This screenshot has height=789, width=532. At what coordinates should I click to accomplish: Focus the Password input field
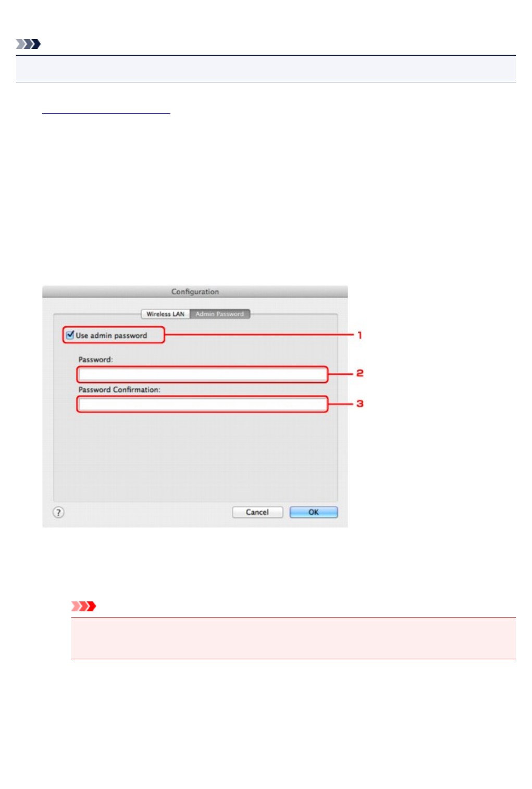pyautogui.click(x=203, y=374)
